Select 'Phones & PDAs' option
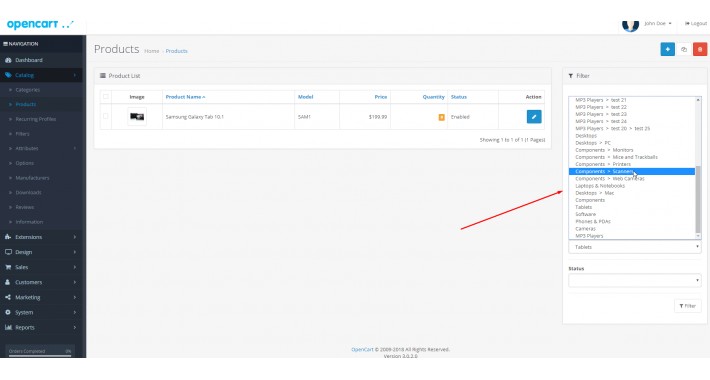Image resolution: width=710 pixels, height=380 pixels. pyautogui.click(x=632, y=221)
